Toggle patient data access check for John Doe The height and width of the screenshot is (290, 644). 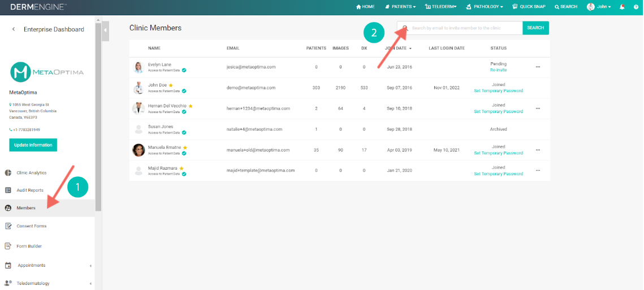(x=184, y=91)
